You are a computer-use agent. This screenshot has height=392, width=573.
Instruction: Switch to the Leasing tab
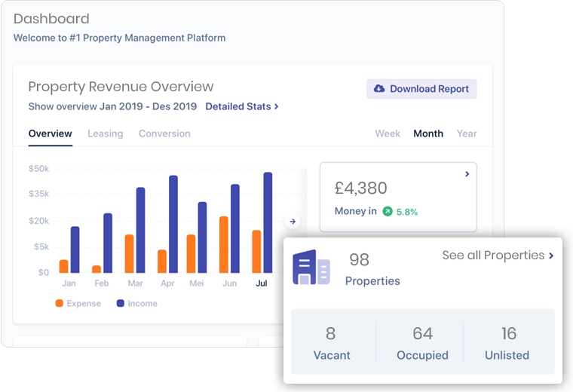106,133
